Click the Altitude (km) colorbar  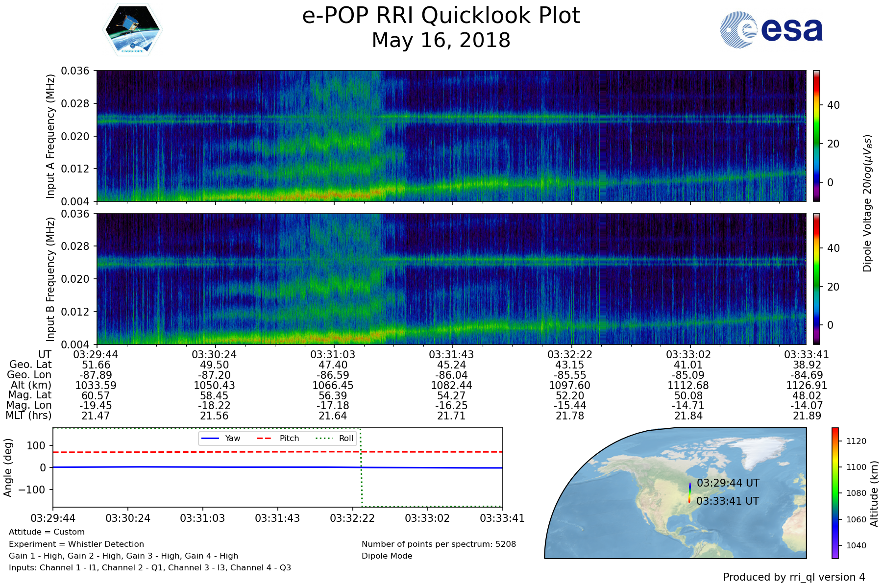pyautogui.click(x=835, y=493)
